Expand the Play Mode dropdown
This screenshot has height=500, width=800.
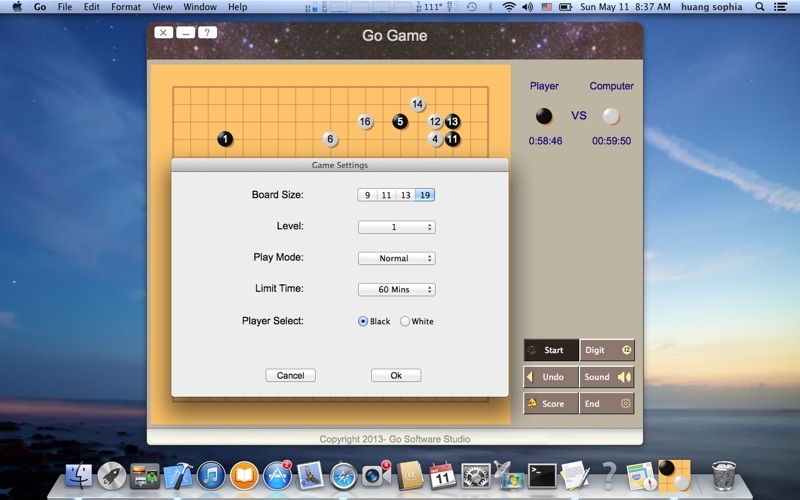tap(396, 258)
